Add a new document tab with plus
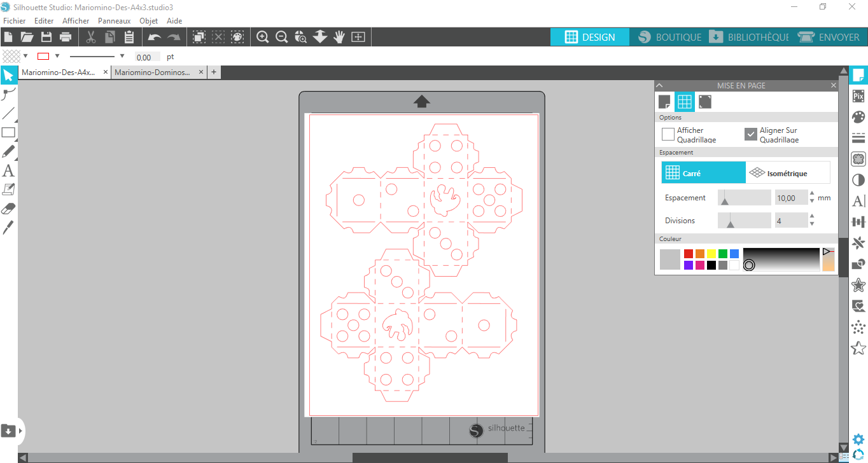 tap(214, 73)
